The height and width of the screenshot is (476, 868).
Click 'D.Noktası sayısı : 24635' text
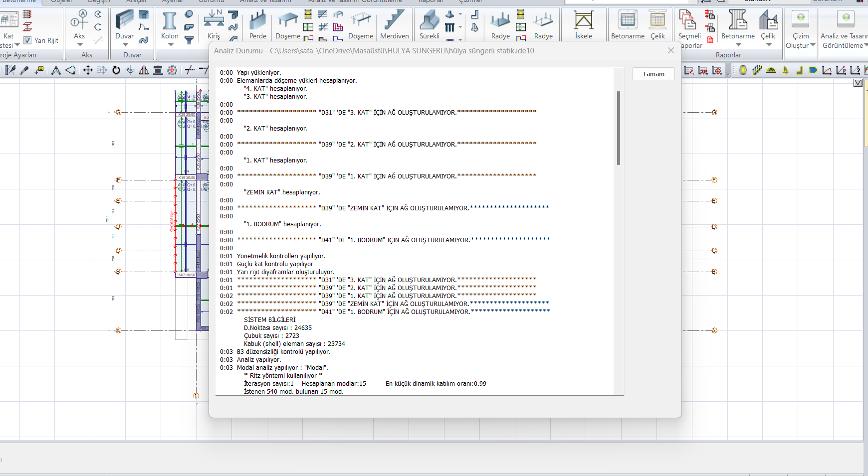(x=278, y=328)
